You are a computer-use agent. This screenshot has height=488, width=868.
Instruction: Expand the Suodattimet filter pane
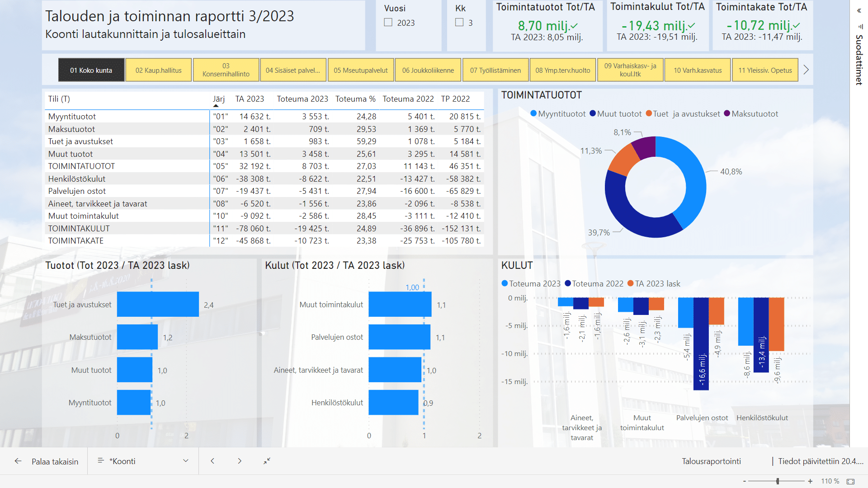(859, 10)
